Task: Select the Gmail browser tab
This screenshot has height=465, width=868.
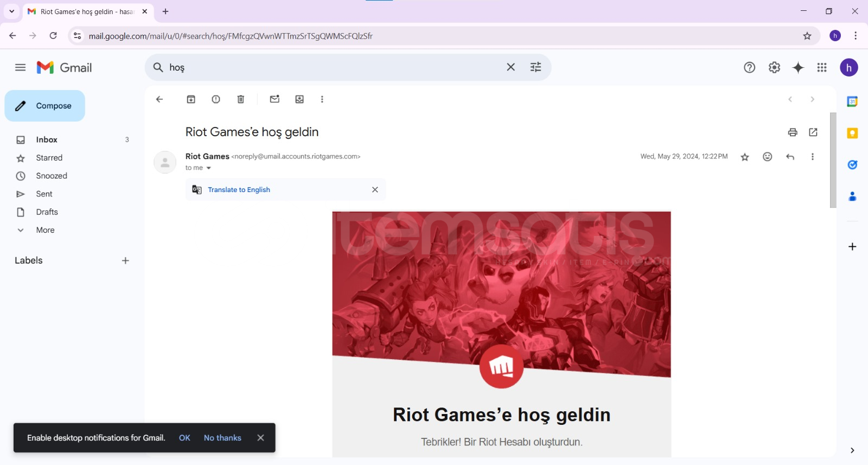Action: 88,11
